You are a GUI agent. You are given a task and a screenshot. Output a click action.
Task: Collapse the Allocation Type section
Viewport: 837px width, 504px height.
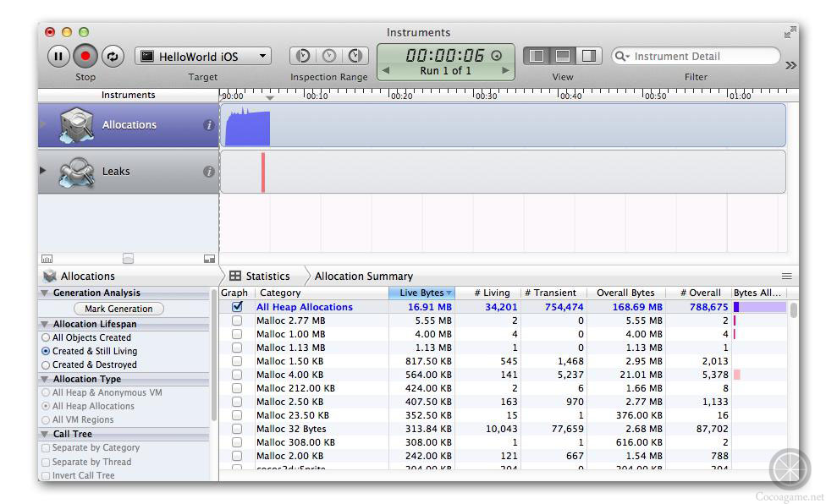pos(45,379)
